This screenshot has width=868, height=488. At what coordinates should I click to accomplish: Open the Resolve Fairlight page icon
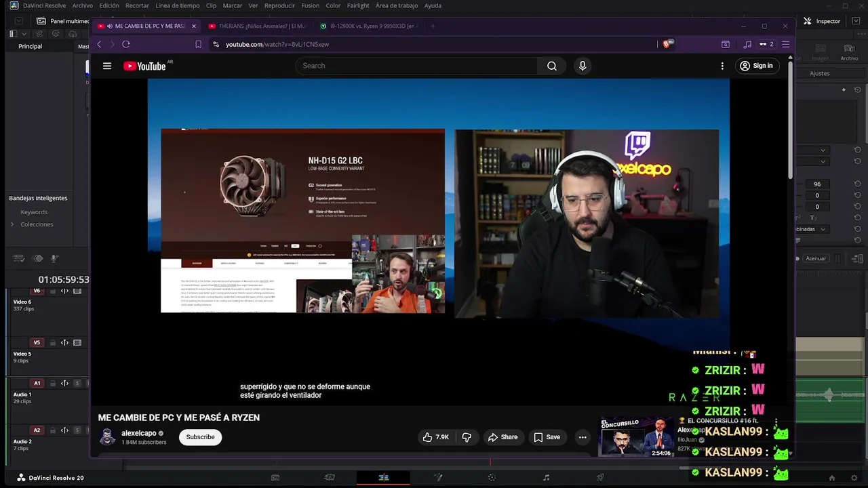click(547, 478)
